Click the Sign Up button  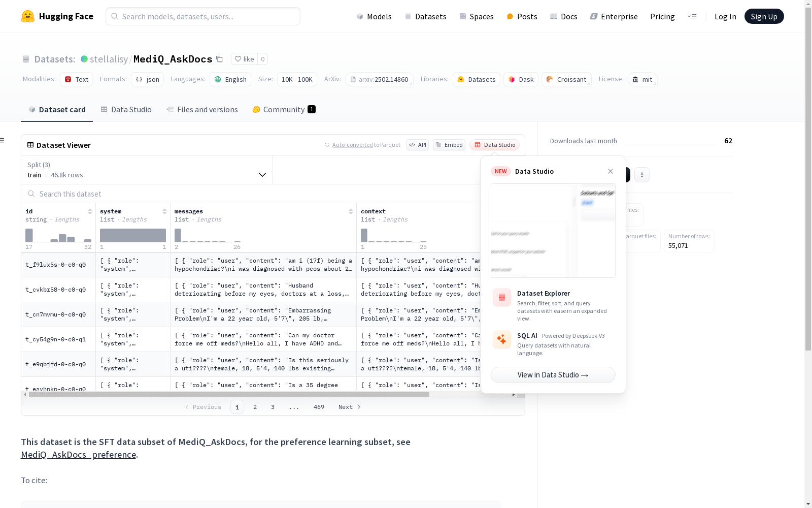click(x=764, y=16)
